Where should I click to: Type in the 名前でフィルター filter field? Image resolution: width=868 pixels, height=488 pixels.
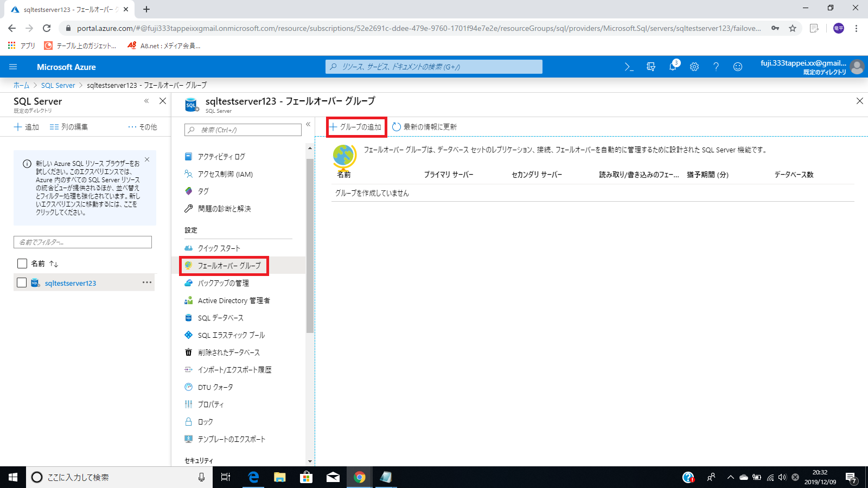82,242
